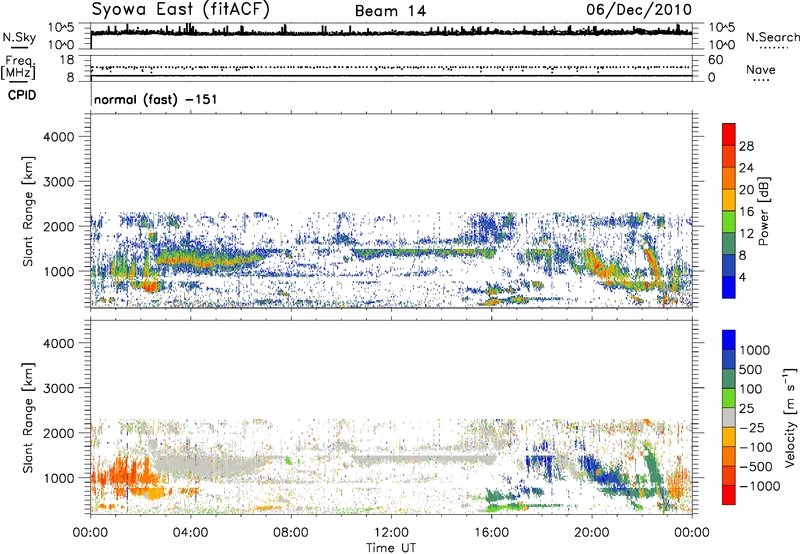Click the "16:00" time tick label
Screen dimensions: 800x554
491,533
